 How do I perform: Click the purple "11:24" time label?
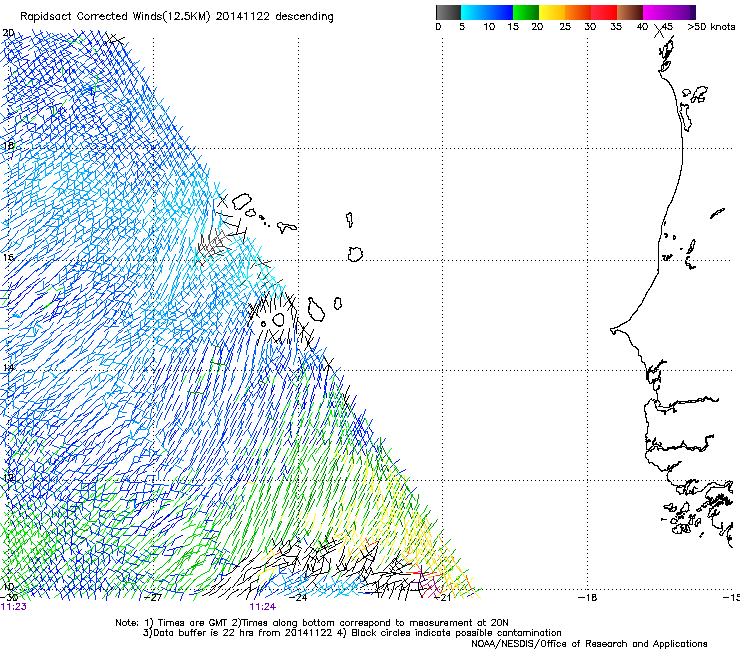point(263,607)
